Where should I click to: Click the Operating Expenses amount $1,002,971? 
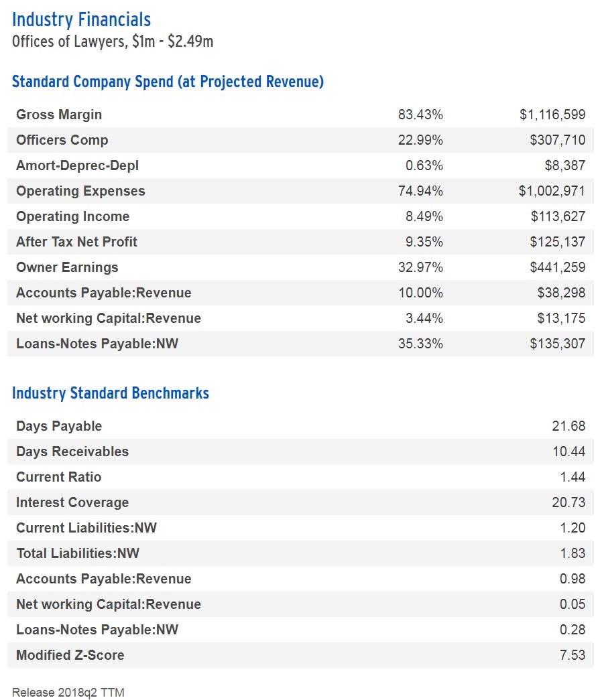pyautogui.click(x=552, y=191)
